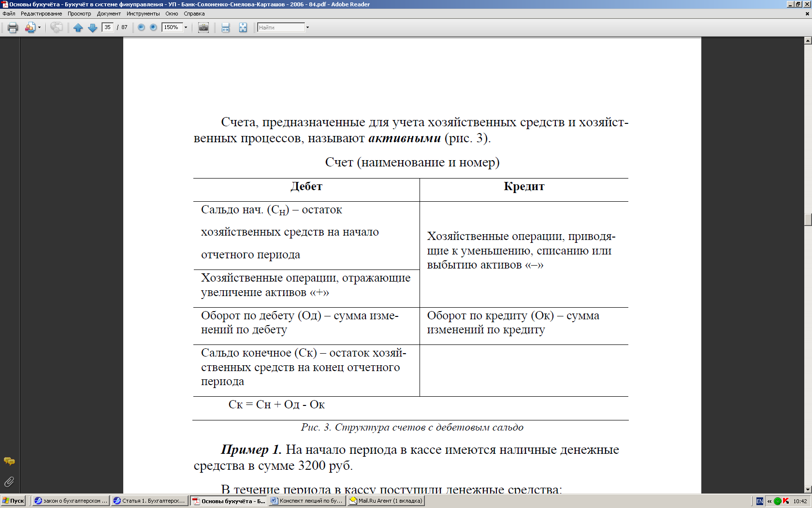Open the Файл menu
Viewport: 812px width, 508px height.
pos(9,14)
